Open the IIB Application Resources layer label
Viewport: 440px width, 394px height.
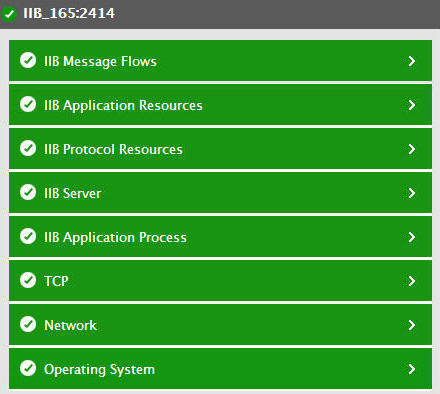tap(123, 106)
